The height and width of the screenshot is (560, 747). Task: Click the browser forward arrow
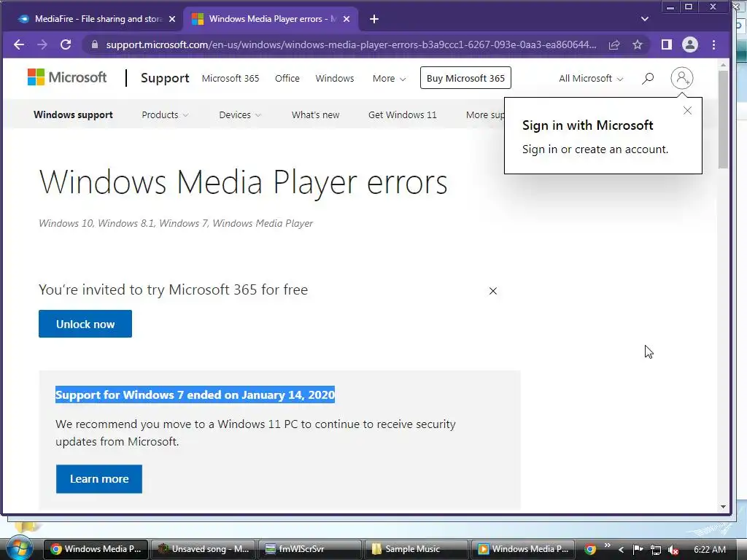[42, 44]
